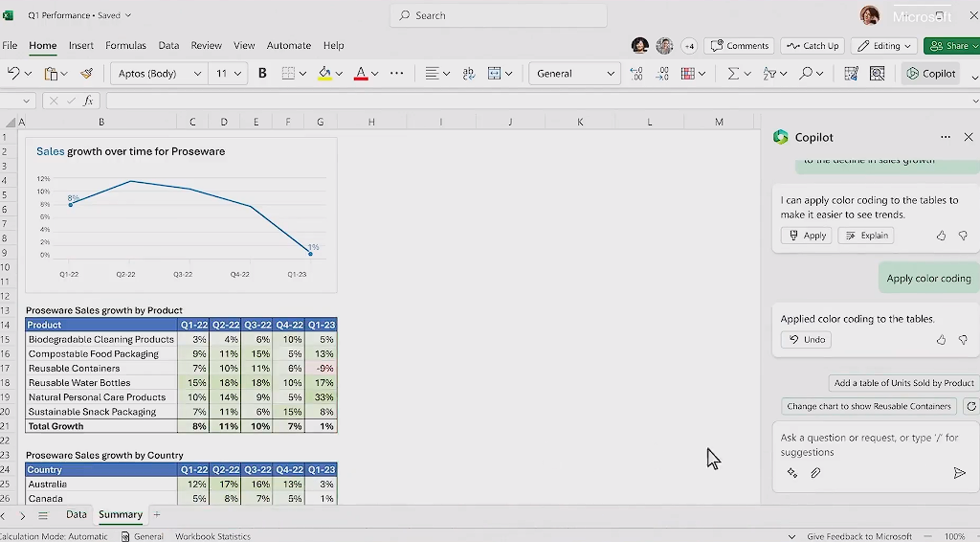Select the Format Painter brush icon
Viewport: 980px width, 542px height.
coord(87,73)
